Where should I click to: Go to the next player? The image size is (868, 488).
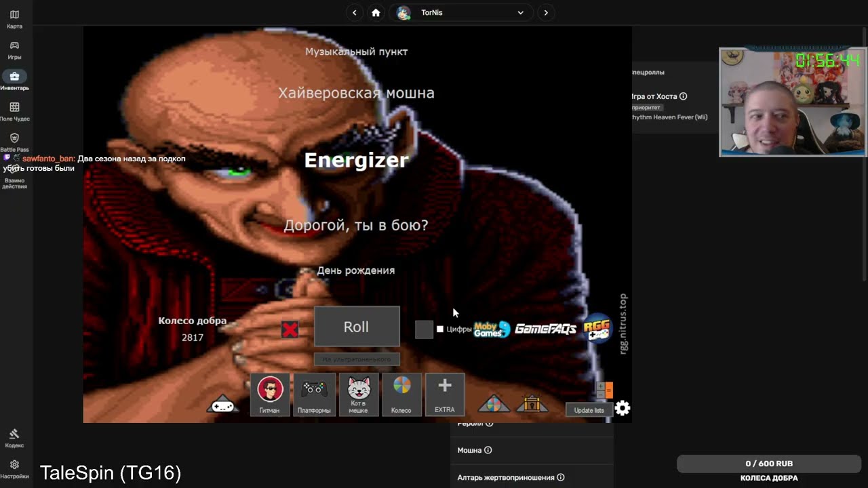(546, 12)
